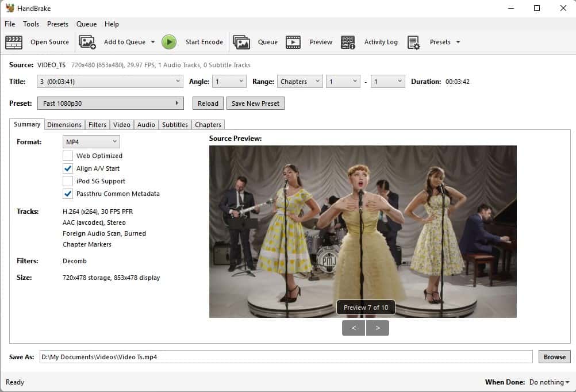This screenshot has height=392, width=576.
Task: Start encoding with the green play icon
Action: click(169, 41)
